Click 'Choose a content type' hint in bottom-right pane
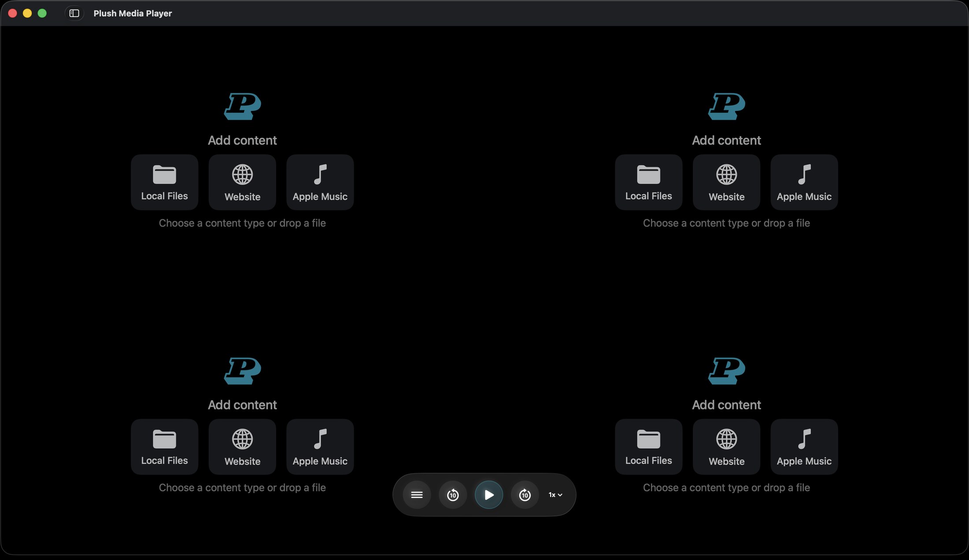969x560 pixels. click(x=727, y=488)
